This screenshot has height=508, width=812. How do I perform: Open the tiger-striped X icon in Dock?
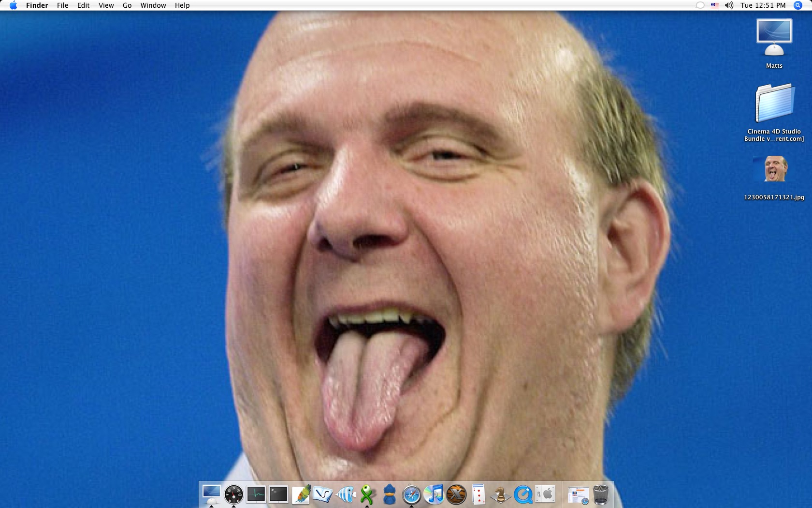[456, 494]
